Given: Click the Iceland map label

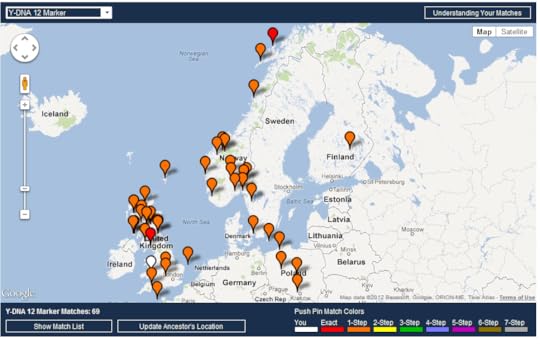Looking at the screenshot, I should click(55, 114).
